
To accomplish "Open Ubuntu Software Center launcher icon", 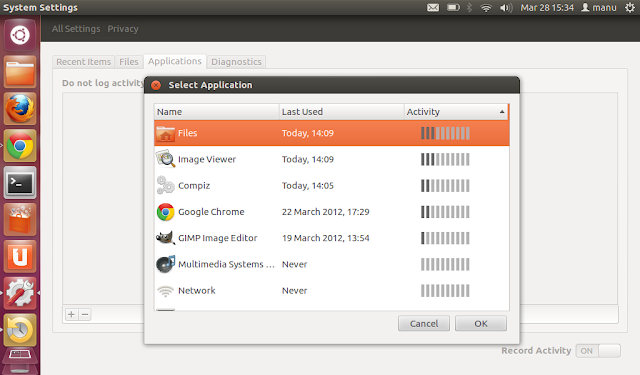I will pyautogui.click(x=20, y=220).
